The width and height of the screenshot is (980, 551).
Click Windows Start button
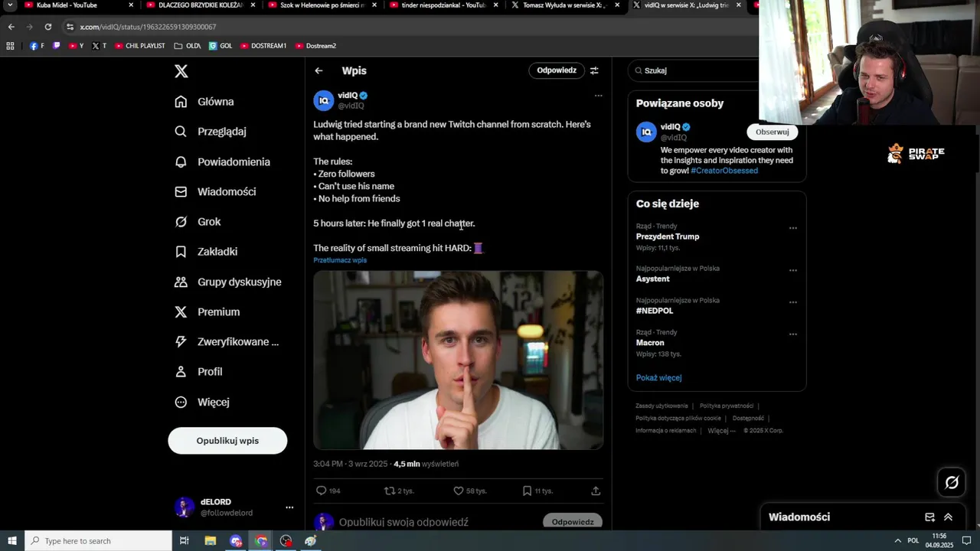click(11, 541)
